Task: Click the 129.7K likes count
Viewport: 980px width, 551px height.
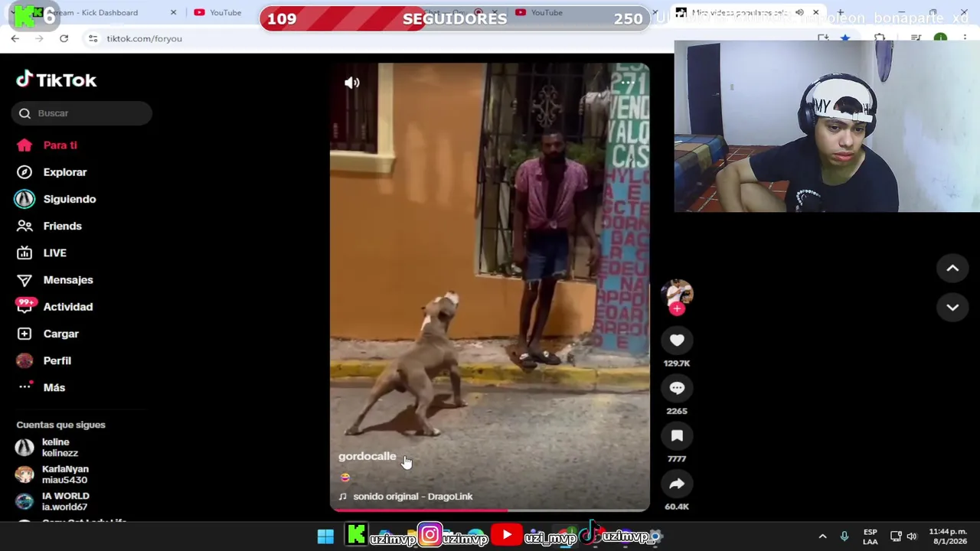Action: click(677, 364)
